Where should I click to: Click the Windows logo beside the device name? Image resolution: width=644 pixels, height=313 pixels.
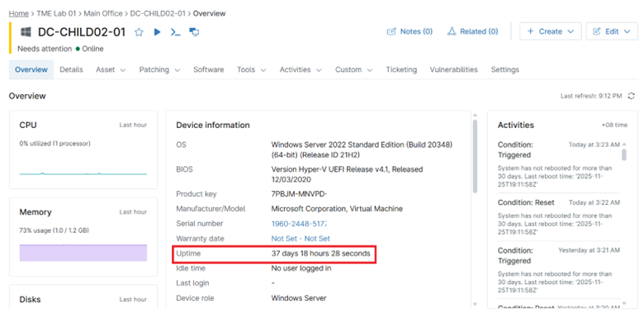coord(26,32)
